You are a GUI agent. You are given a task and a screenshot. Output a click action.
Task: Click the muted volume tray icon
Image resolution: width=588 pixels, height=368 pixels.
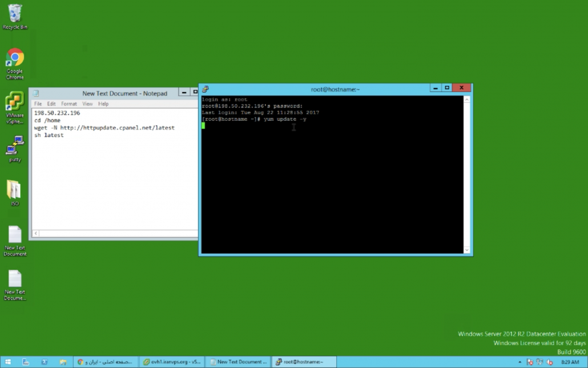549,362
